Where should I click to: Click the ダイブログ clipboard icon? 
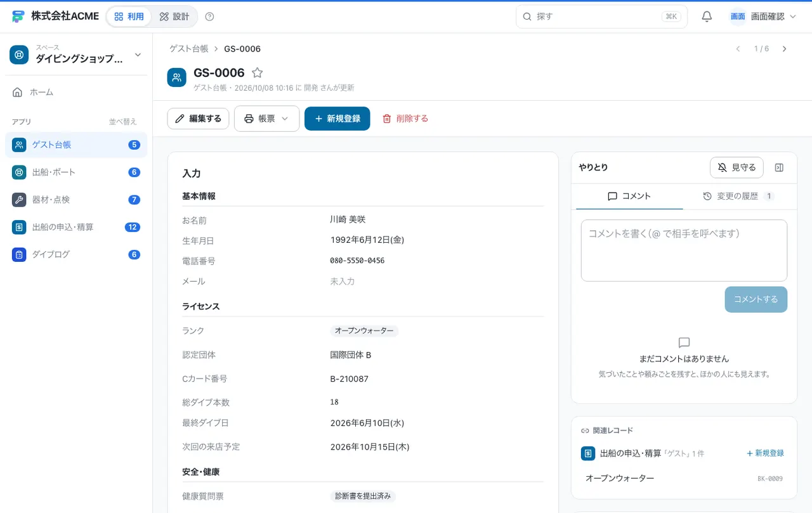tap(19, 254)
